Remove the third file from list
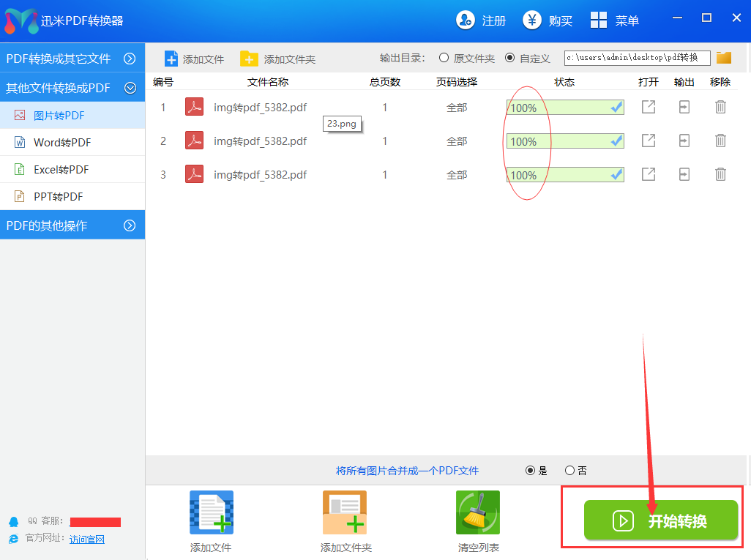This screenshot has height=560, width=751. pyautogui.click(x=720, y=174)
